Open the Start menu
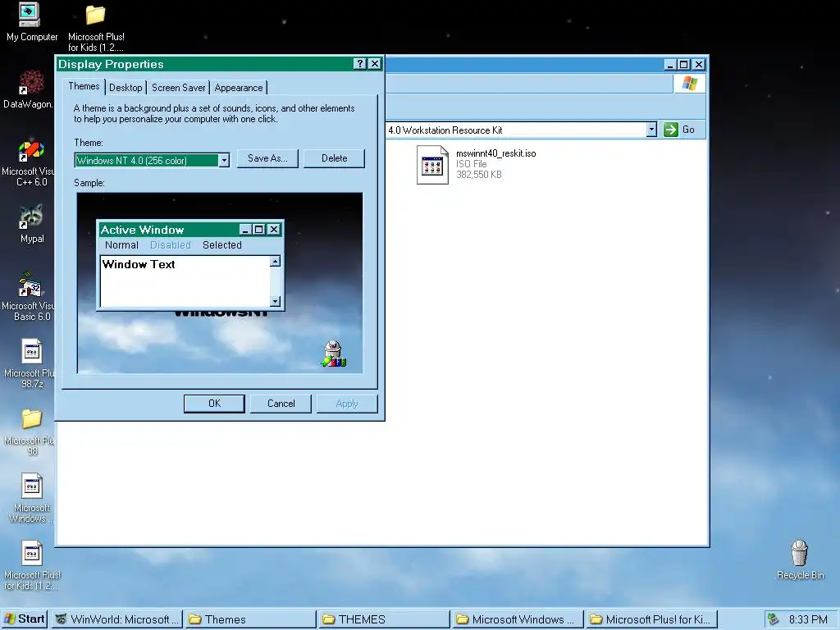Viewport: 840px width, 630px height. (25, 619)
